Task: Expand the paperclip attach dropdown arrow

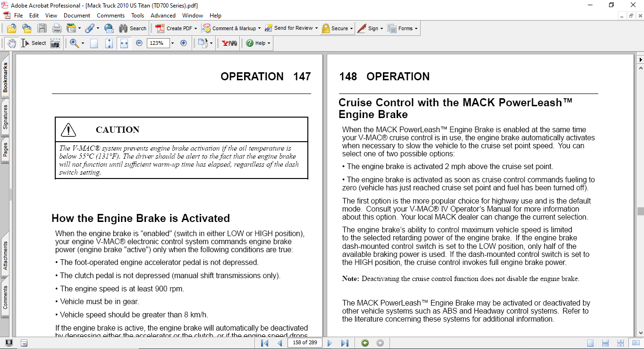Action: pos(98,28)
